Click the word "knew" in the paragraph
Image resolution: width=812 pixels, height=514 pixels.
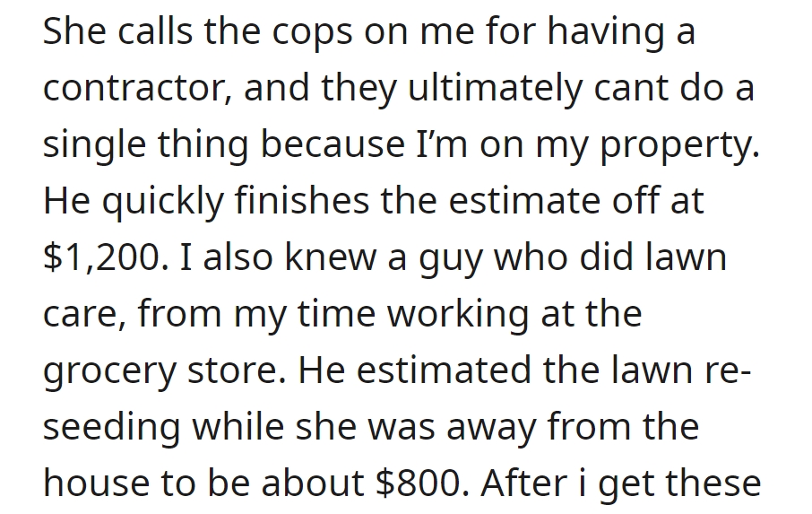(x=331, y=257)
